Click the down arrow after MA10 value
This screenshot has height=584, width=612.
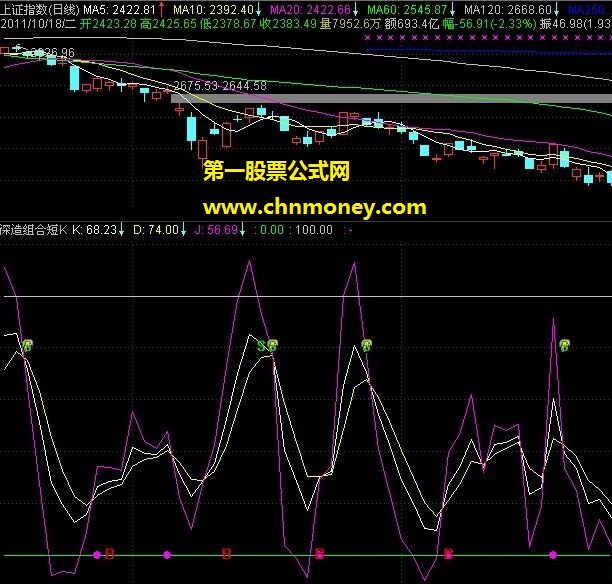259,9
